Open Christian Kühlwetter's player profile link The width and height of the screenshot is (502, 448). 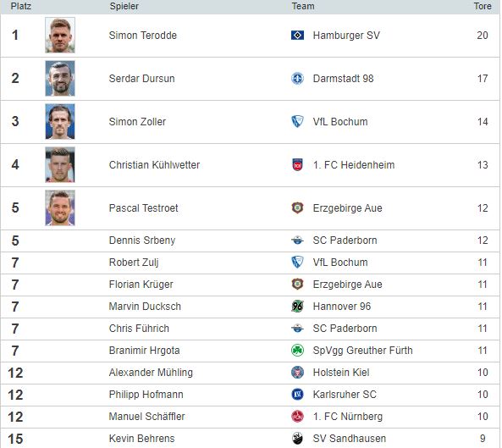pos(154,165)
